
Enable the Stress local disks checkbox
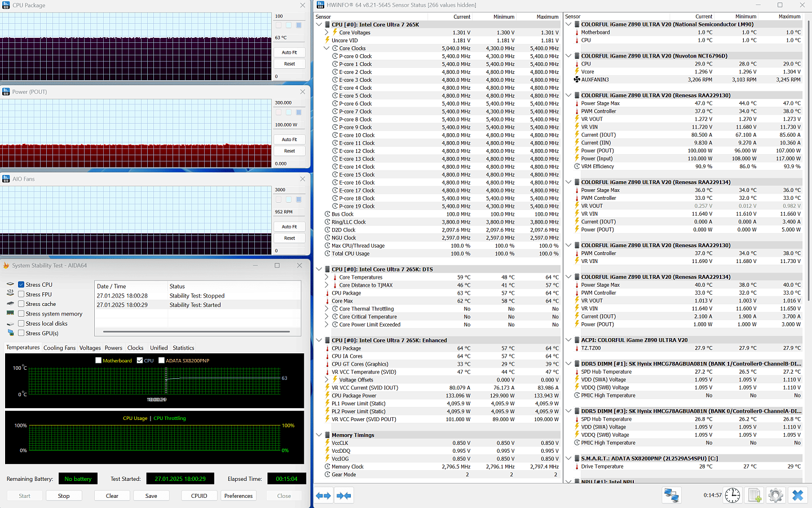click(21, 323)
